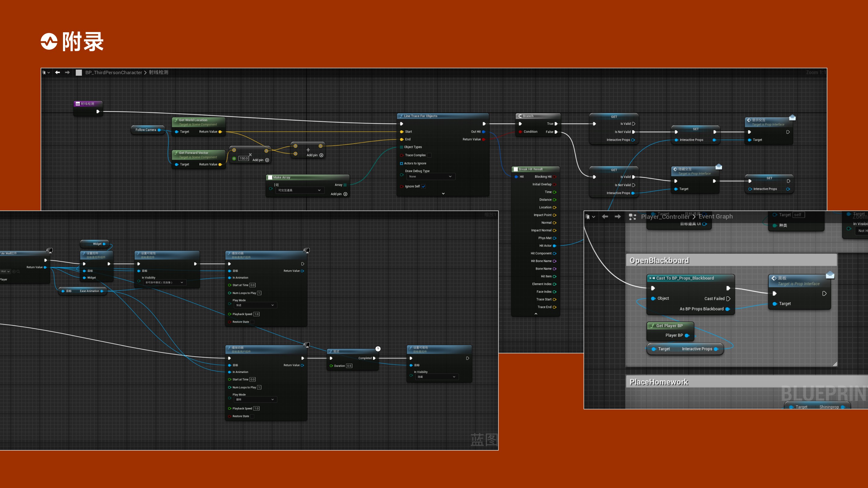Open the 可交互道具 dropdown in Make Array
Image resolution: width=868 pixels, height=488 pixels.
300,190
